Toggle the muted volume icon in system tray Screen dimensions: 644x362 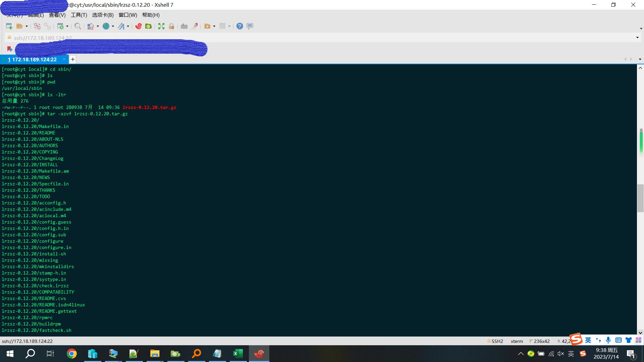click(561, 354)
